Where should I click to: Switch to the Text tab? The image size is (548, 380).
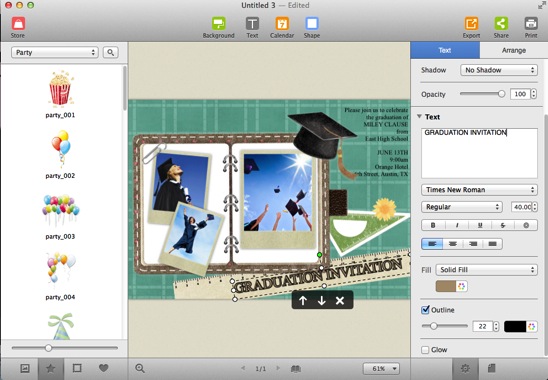click(x=445, y=50)
